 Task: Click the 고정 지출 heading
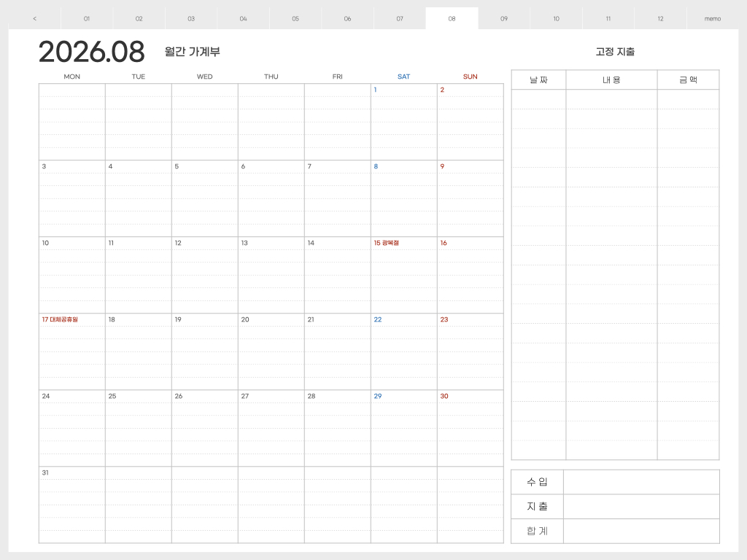click(x=615, y=52)
